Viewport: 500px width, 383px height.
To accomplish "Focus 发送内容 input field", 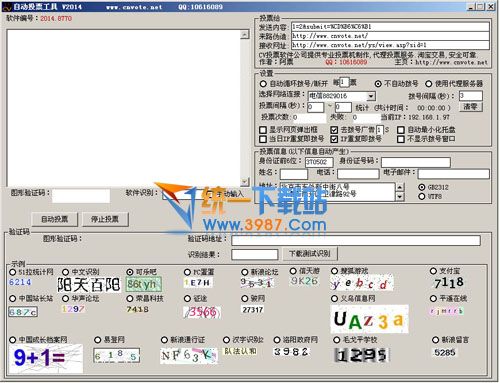I will point(390,27).
